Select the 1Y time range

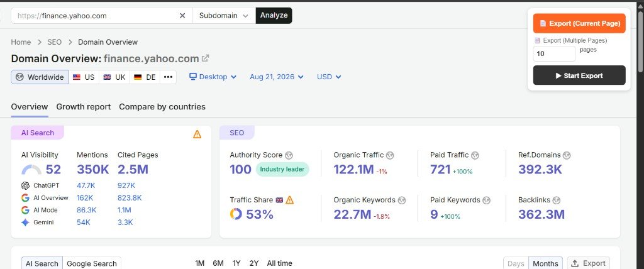pos(236,263)
